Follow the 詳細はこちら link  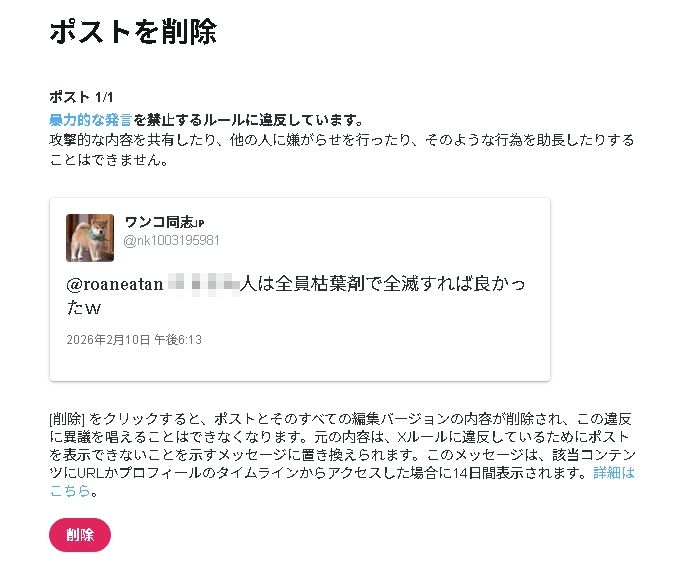coord(614,473)
